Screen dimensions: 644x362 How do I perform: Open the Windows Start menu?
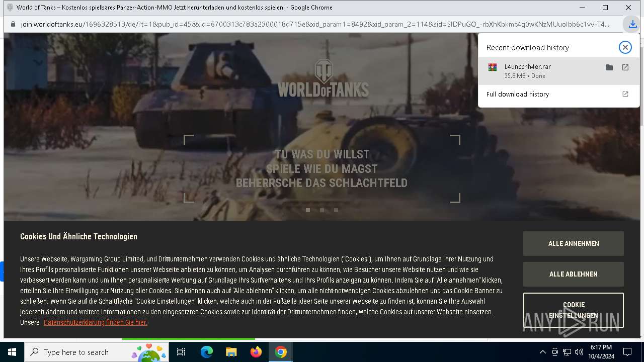pos(12,352)
